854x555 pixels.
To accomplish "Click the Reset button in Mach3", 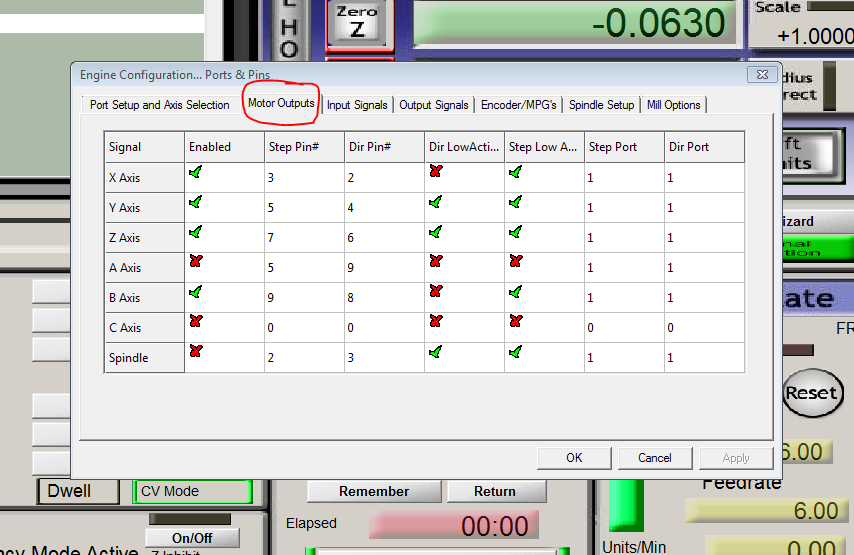I will (x=812, y=393).
